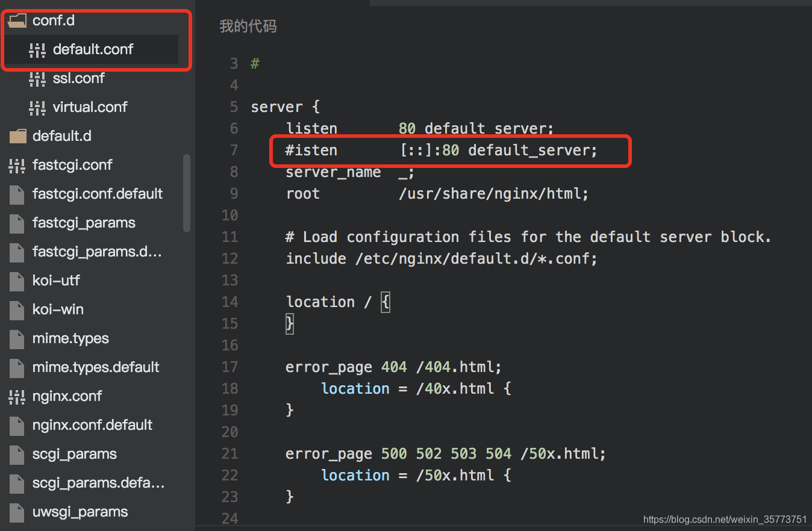The height and width of the screenshot is (531, 812).
Task: Click the closing brace on line 15
Action: [x=290, y=324]
